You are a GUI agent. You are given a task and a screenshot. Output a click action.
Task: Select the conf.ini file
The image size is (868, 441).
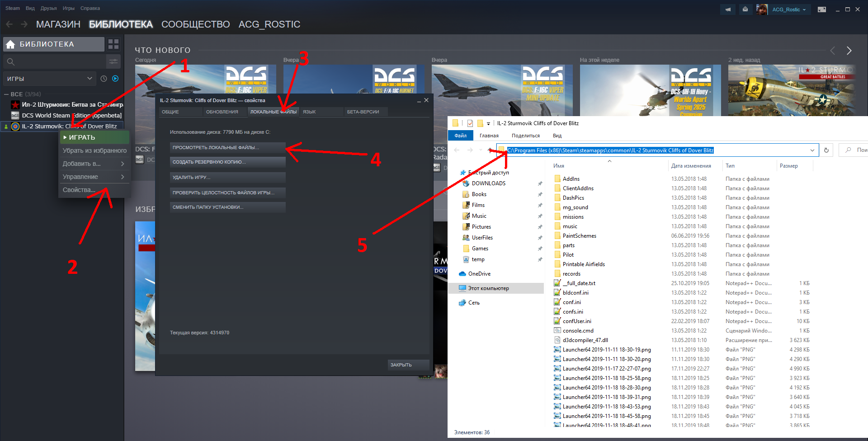(x=572, y=302)
